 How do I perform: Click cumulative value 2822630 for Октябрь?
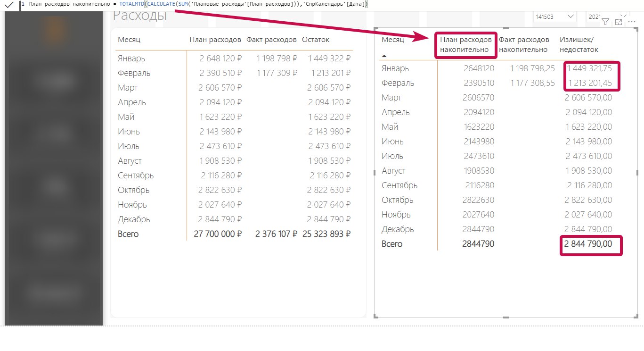click(x=478, y=200)
